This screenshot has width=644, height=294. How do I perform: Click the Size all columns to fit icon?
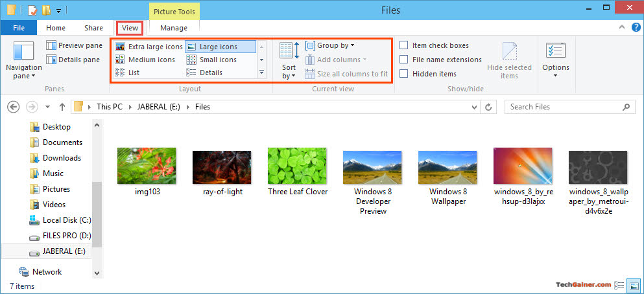point(310,74)
